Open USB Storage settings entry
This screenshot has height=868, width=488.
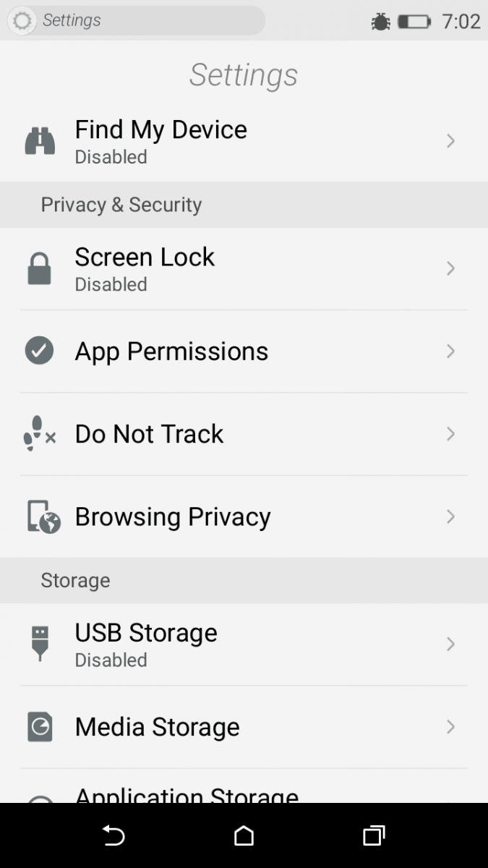point(244,644)
